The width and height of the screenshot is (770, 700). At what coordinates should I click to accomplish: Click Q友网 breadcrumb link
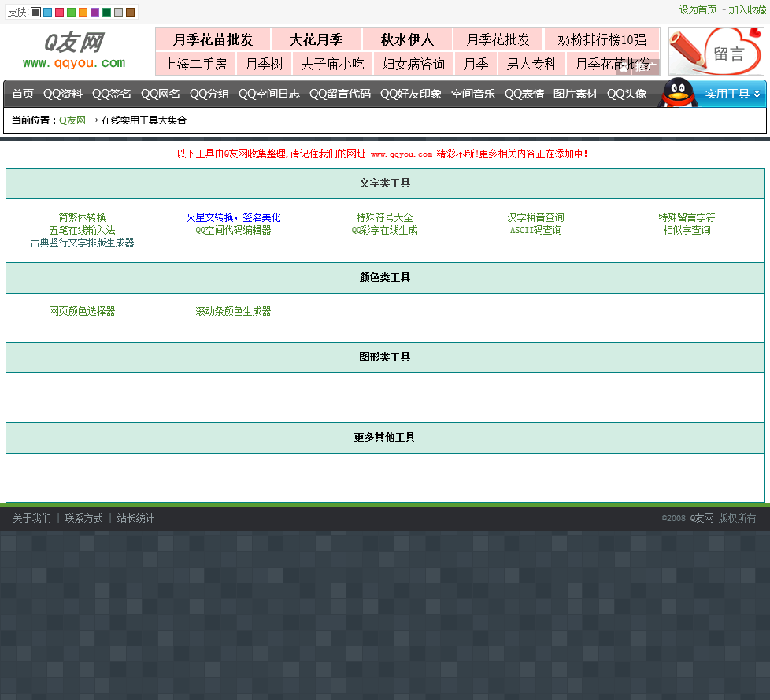click(x=72, y=120)
